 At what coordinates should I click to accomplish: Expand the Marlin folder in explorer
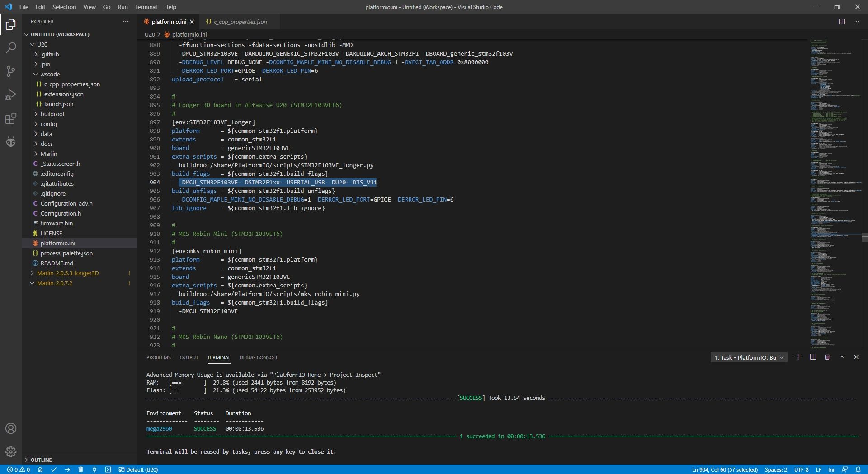pyautogui.click(x=49, y=154)
